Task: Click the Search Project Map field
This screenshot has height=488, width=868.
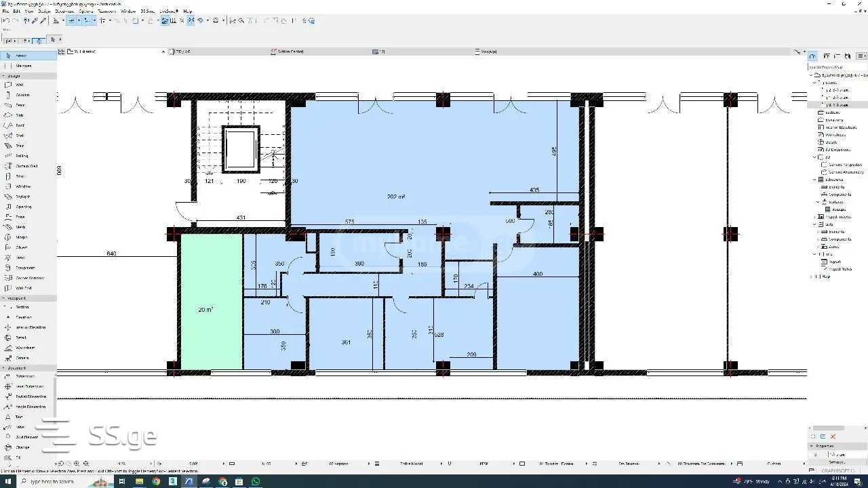Action: pos(836,67)
